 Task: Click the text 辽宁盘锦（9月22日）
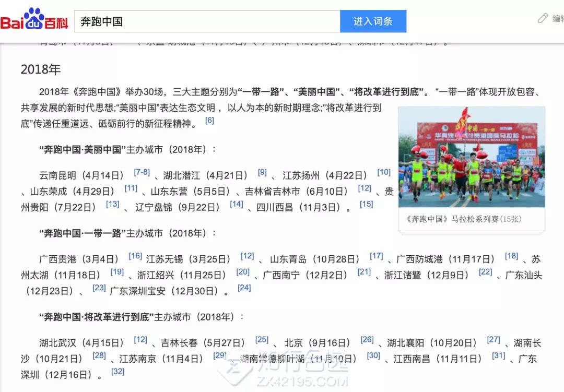[x=178, y=207]
